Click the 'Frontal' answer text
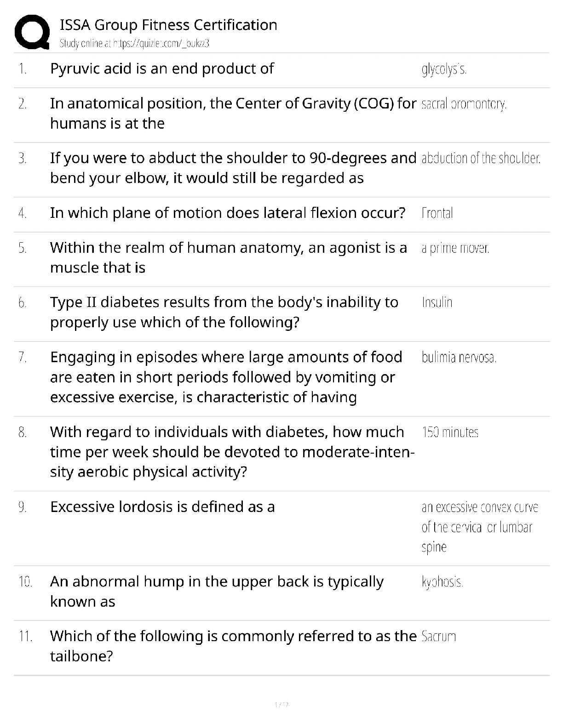563x728 pixels. pyautogui.click(x=437, y=213)
